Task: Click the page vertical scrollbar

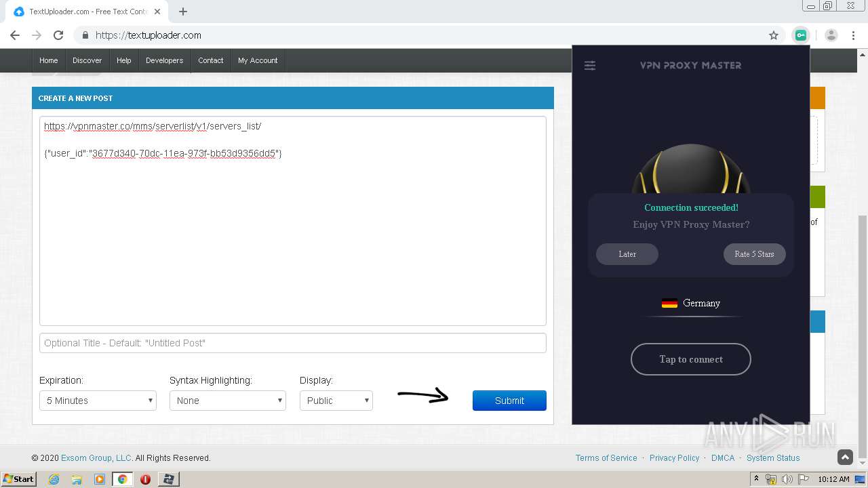Action: tap(863, 335)
